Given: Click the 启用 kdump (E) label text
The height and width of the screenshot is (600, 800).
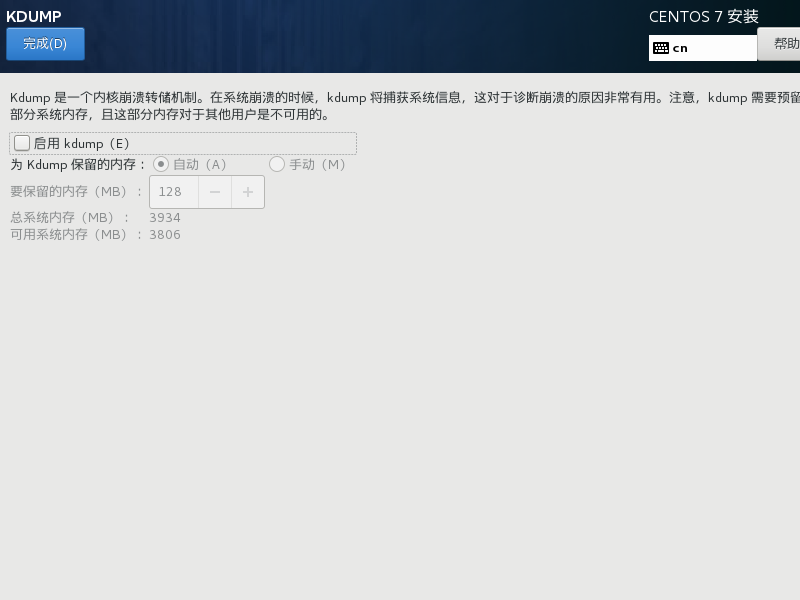Looking at the screenshot, I should (x=82, y=144).
